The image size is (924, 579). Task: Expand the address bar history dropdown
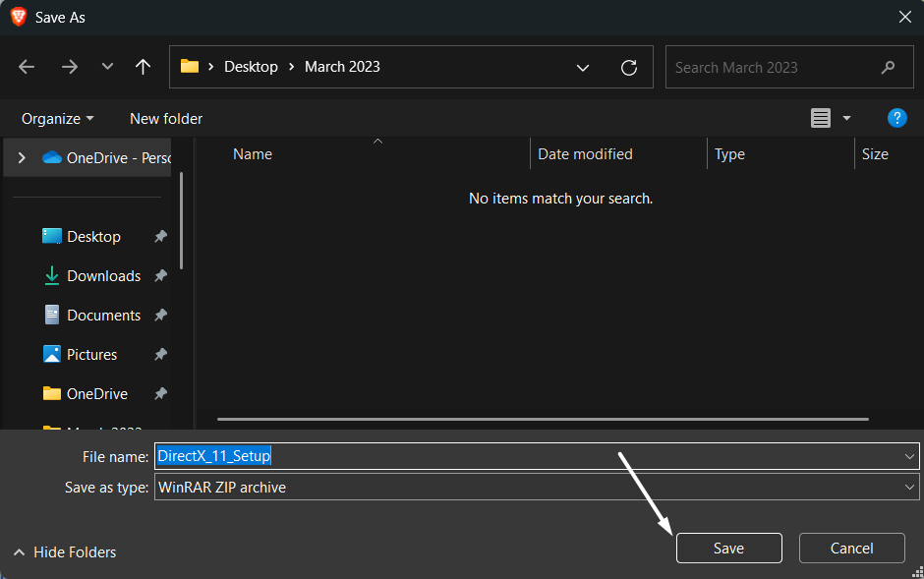(583, 68)
